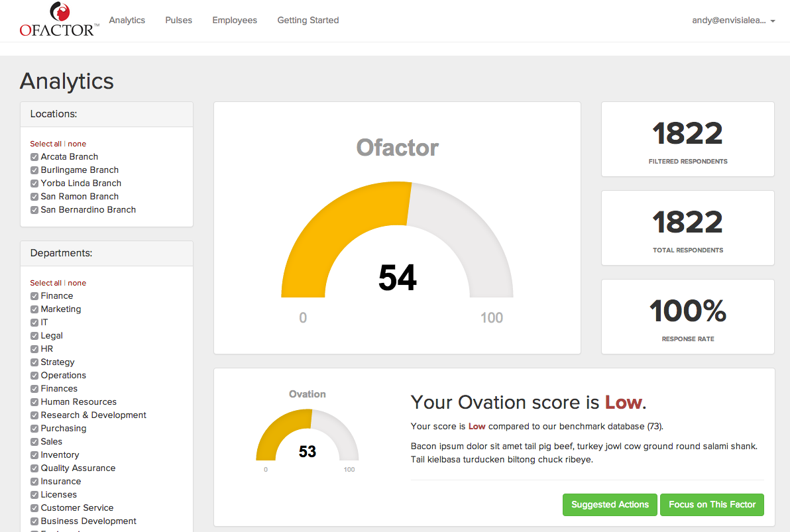Uncheck the Marketing department checkbox

tap(34, 309)
